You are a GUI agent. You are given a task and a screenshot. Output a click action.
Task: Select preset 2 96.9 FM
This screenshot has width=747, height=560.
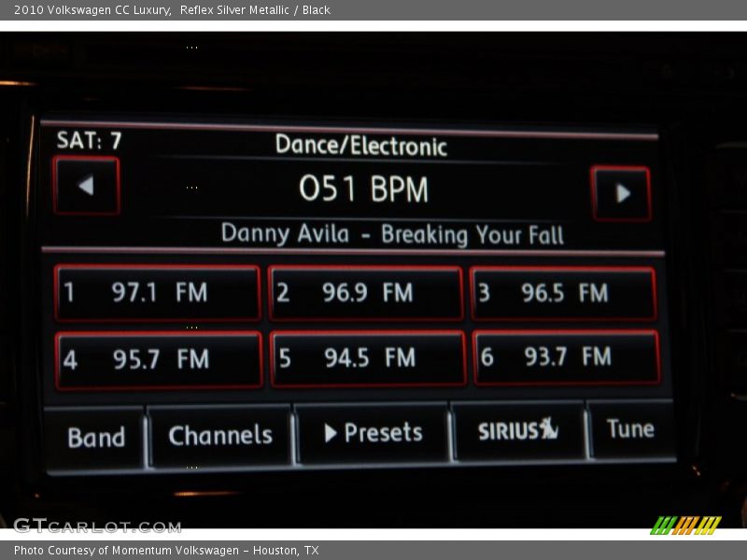tap(365, 293)
